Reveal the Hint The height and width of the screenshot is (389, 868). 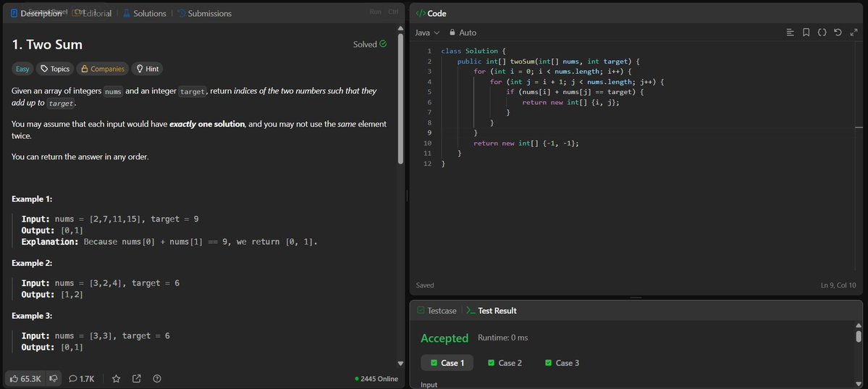147,69
